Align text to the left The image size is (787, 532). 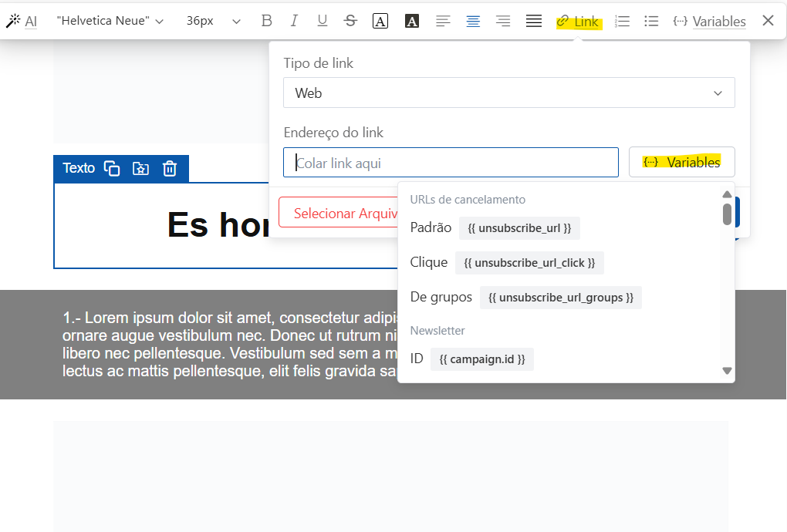click(x=443, y=21)
